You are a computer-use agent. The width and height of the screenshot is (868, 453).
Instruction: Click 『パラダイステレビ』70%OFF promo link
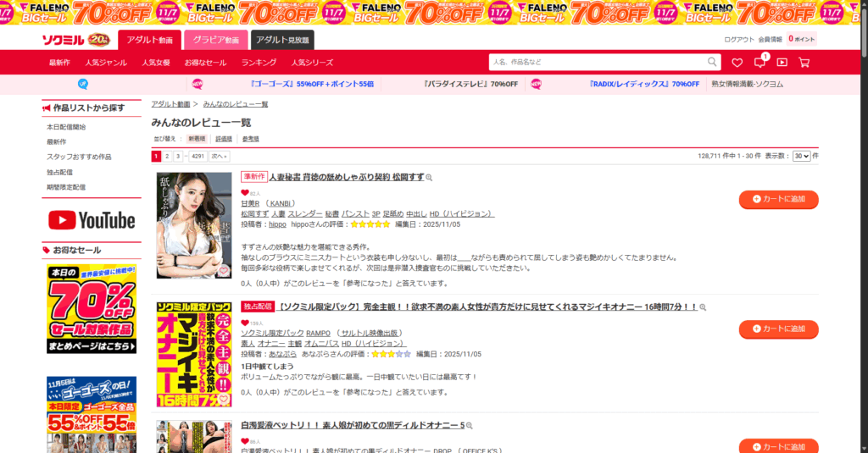470,84
